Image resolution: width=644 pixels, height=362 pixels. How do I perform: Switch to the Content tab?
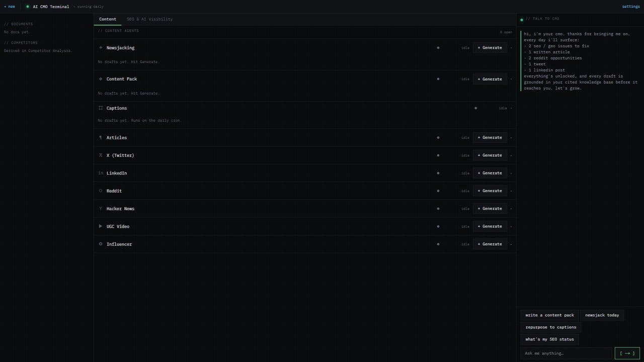(108, 19)
